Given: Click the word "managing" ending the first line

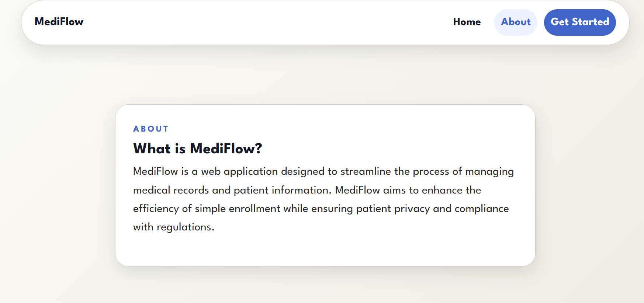Looking at the screenshot, I should (x=489, y=172).
